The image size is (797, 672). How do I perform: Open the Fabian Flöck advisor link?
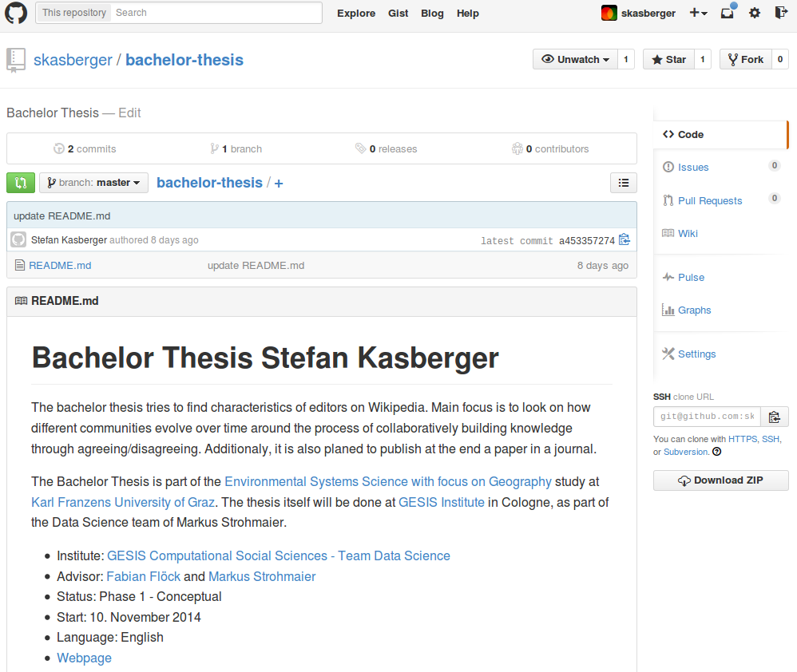143,576
